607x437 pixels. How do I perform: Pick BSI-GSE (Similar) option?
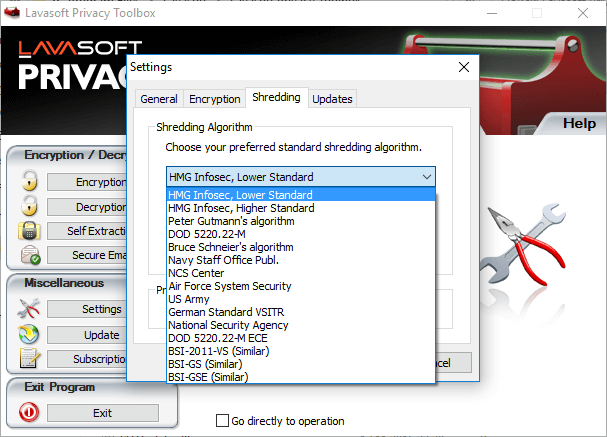301,377
